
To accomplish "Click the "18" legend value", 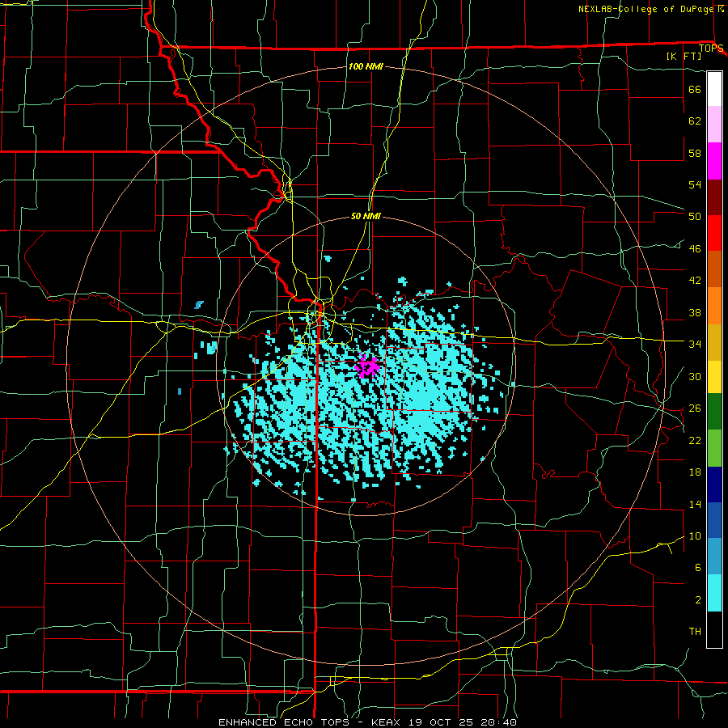I will 695,472.
